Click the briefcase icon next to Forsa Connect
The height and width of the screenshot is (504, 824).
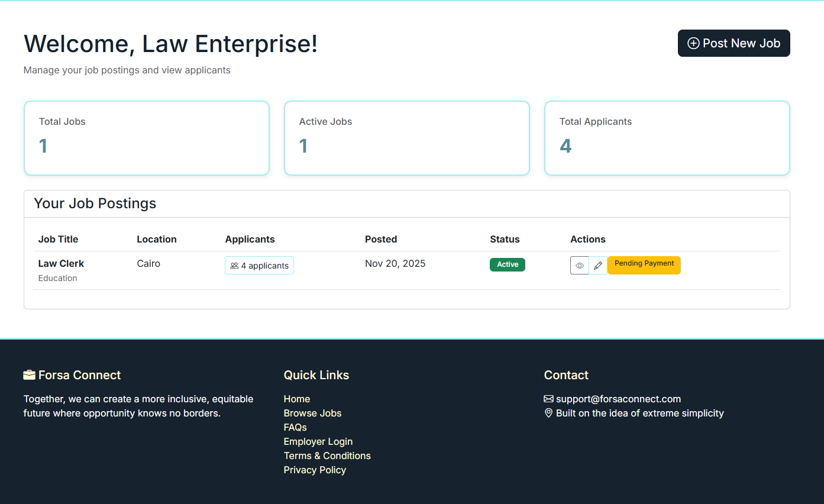[29, 374]
